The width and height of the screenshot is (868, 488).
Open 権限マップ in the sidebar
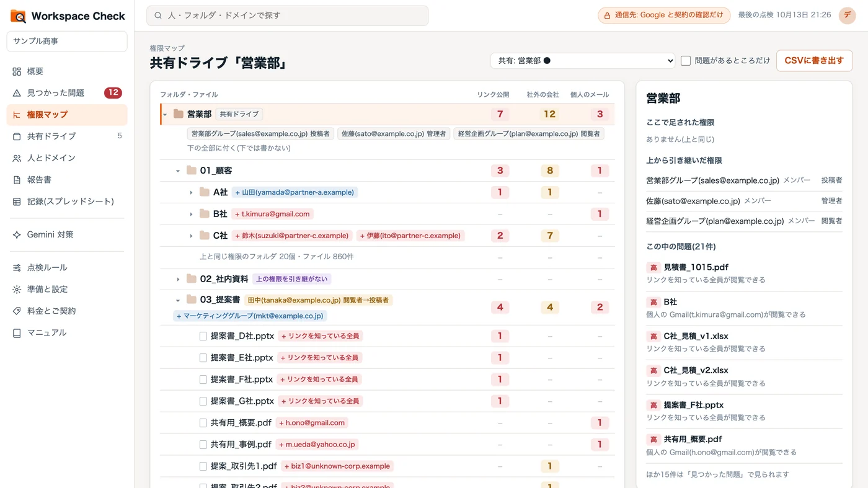click(x=67, y=115)
